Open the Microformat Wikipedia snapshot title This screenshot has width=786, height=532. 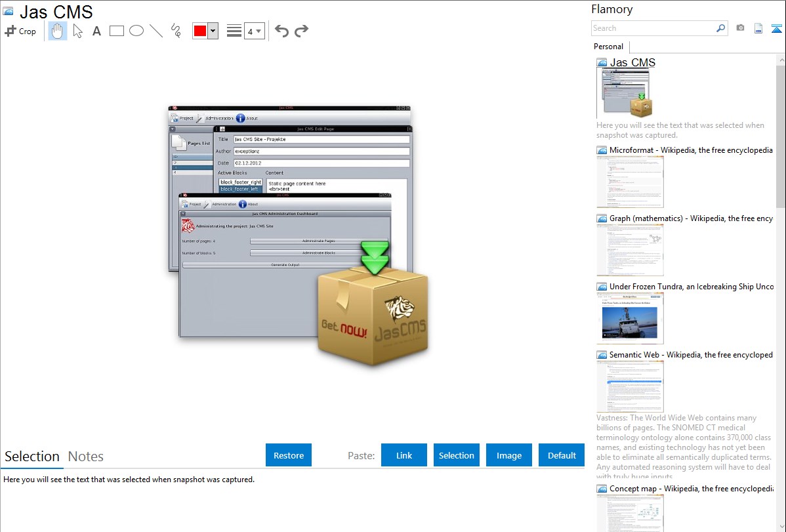691,150
